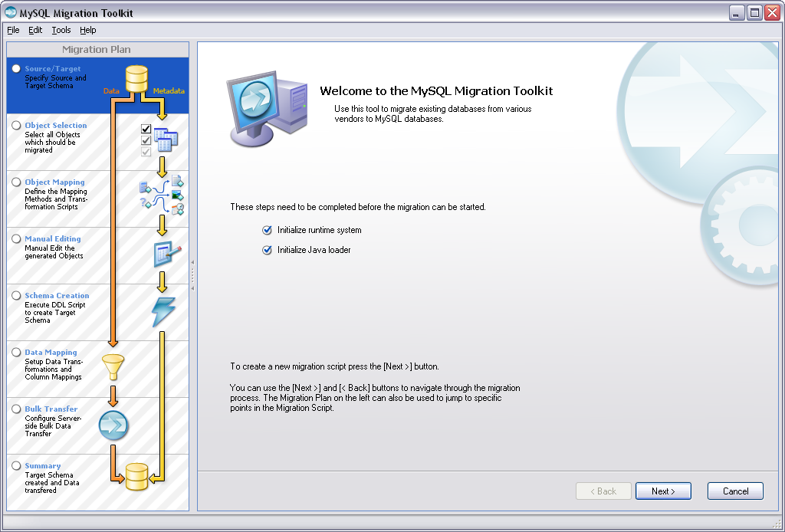Select the Data Mapping radio button
This screenshot has width=785, height=532.
click(16, 353)
